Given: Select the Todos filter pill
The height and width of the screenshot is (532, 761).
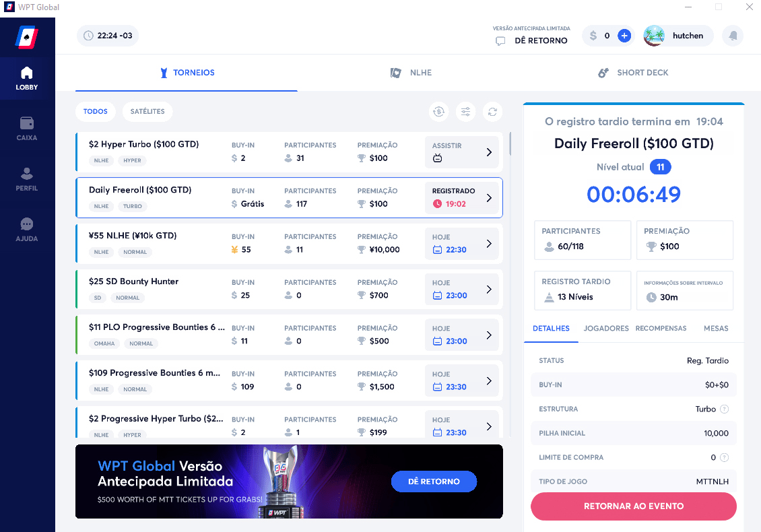Looking at the screenshot, I should (96, 112).
